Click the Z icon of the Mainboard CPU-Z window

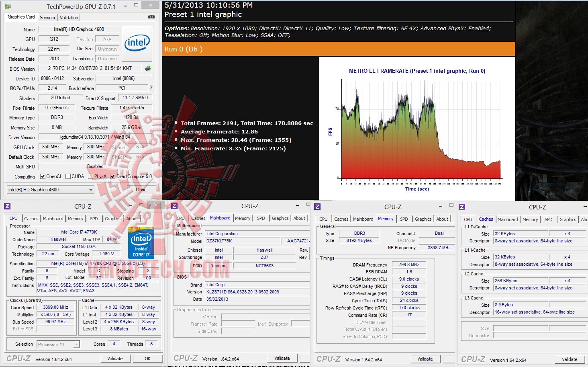(x=174, y=206)
